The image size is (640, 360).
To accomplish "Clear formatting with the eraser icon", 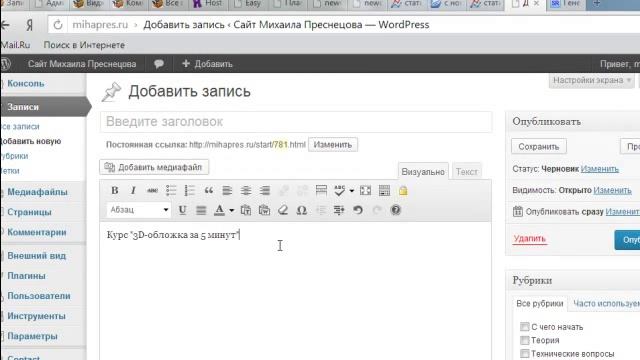I will pyautogui.click(x=283, y=210).
